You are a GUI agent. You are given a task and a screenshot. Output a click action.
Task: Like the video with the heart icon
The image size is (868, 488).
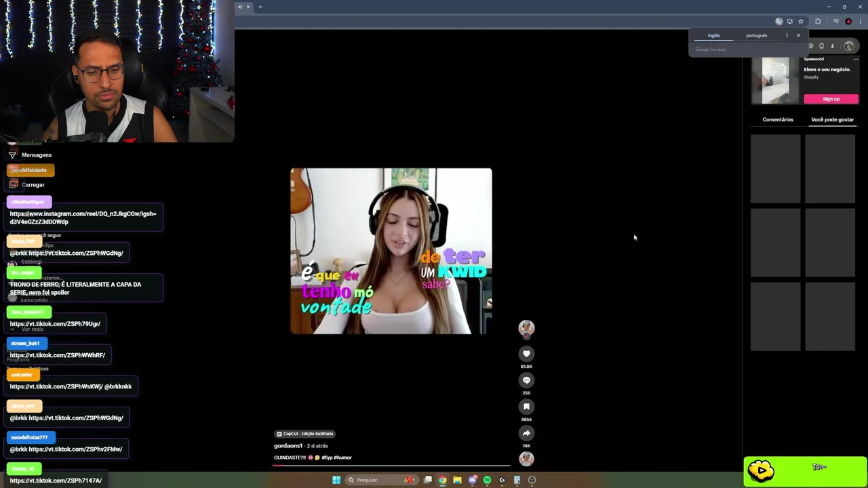526,354
